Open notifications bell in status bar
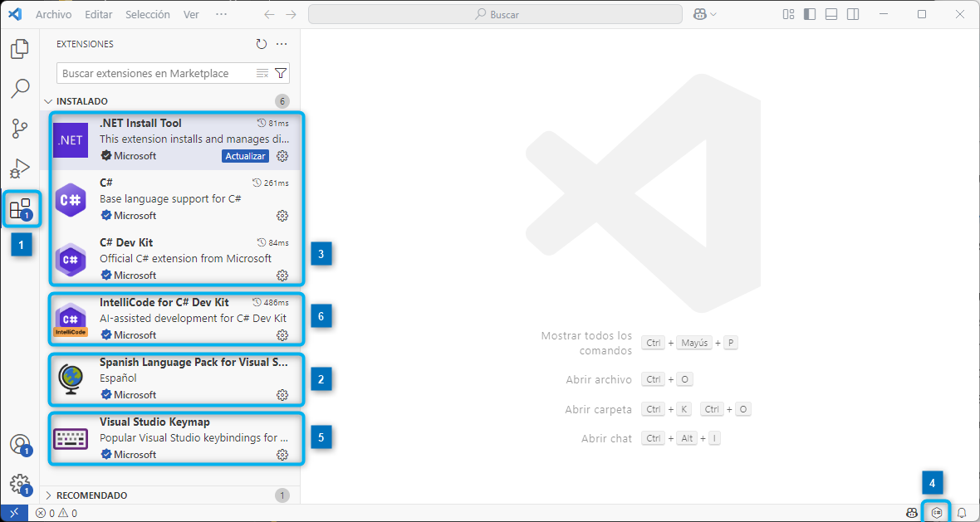 pos(962,513)
